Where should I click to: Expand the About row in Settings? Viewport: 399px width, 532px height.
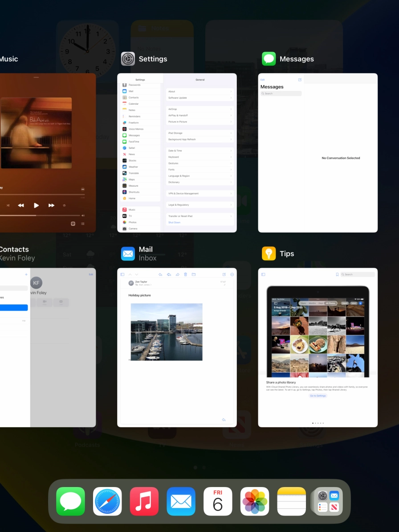199,91
